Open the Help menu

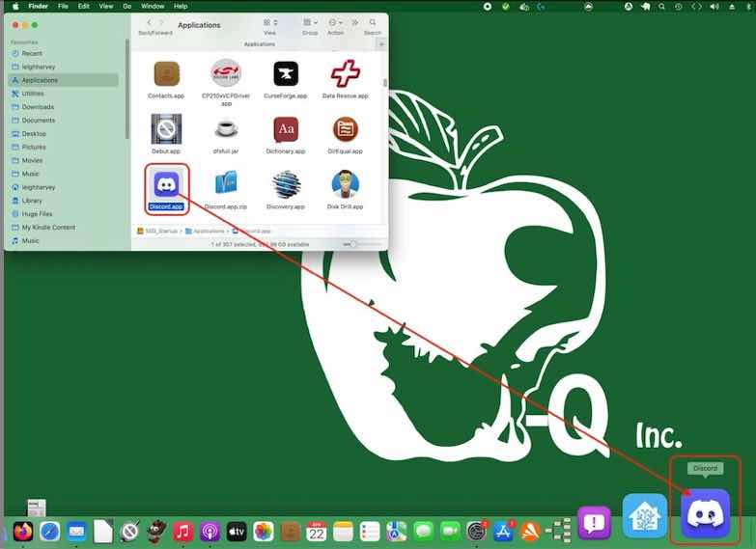coord(181,6)
